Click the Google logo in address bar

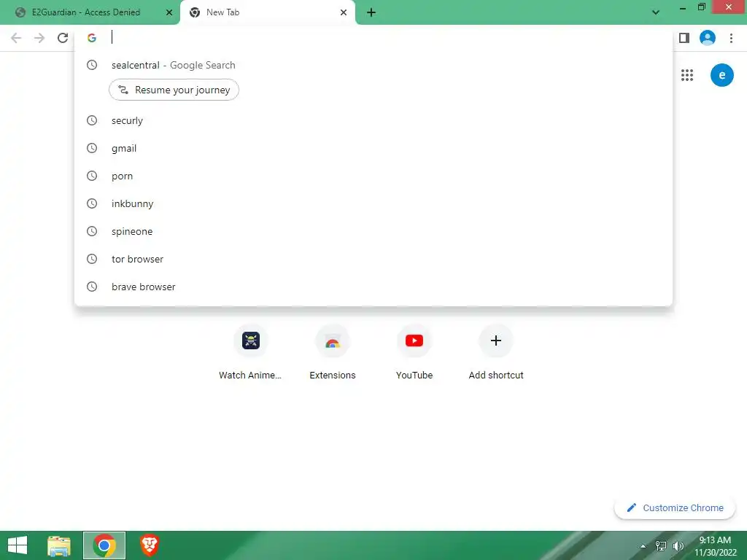coord(92,38)
